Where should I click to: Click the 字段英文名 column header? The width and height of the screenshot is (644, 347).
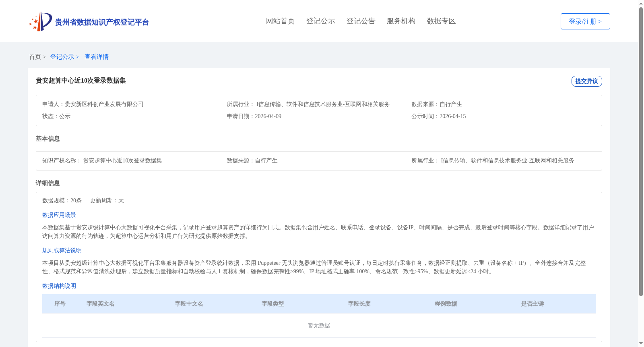(101, 304)
